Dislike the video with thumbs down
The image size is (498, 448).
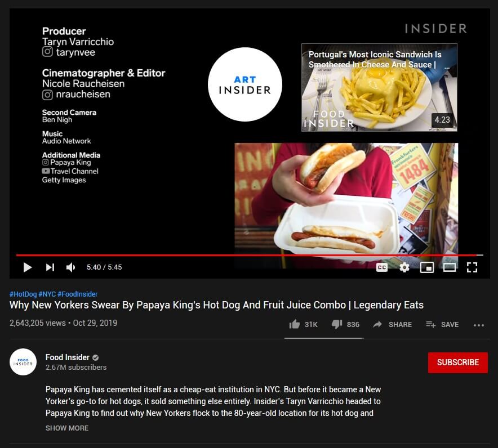point(345,324)
